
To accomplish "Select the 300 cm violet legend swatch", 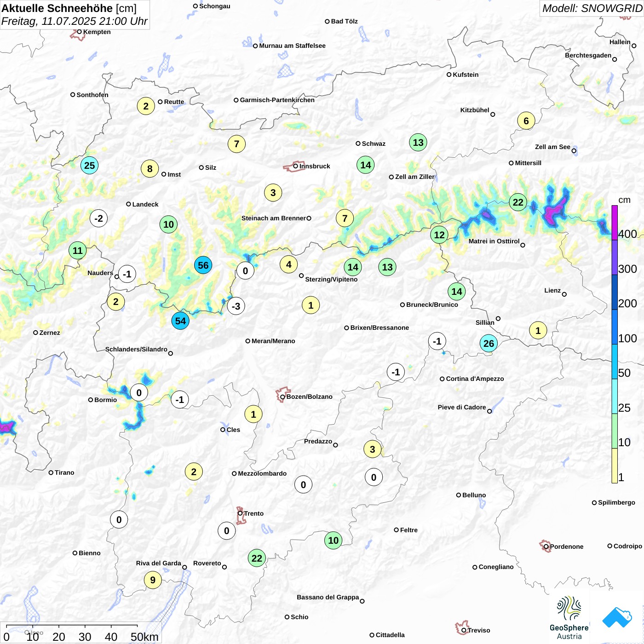I will point(615,258).
